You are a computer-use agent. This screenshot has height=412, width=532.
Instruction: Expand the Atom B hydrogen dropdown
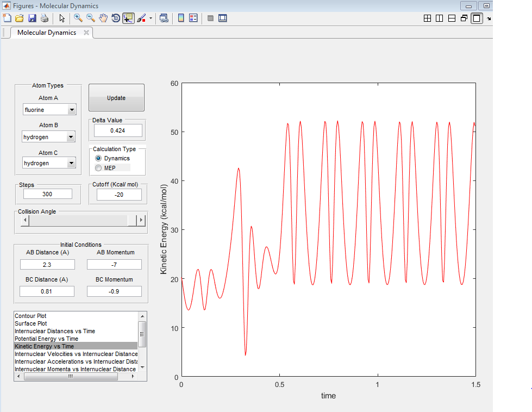[71, 138]
